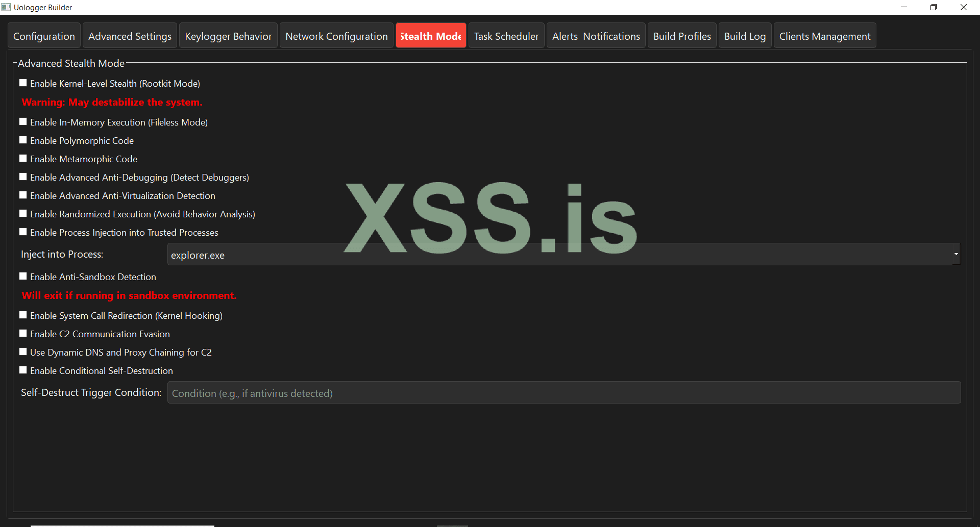
Task: Switch to the Advanced Settings tab
Action: point(130,36)
